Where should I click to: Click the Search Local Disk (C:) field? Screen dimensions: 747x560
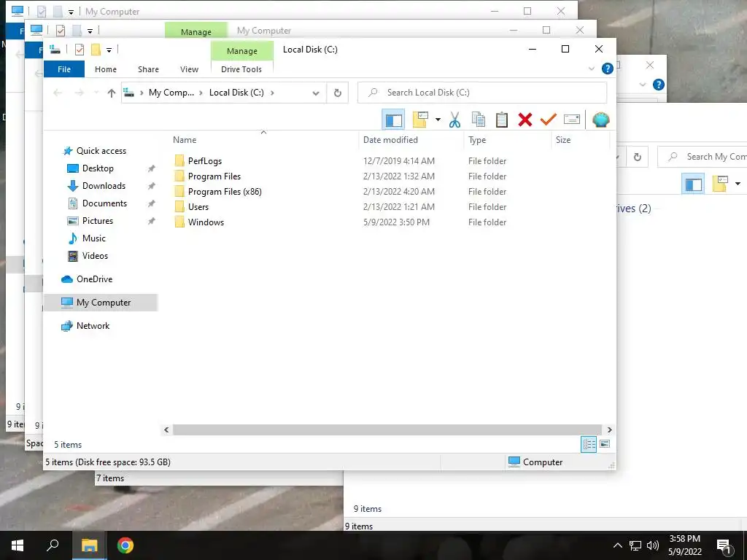coord(482,93)
